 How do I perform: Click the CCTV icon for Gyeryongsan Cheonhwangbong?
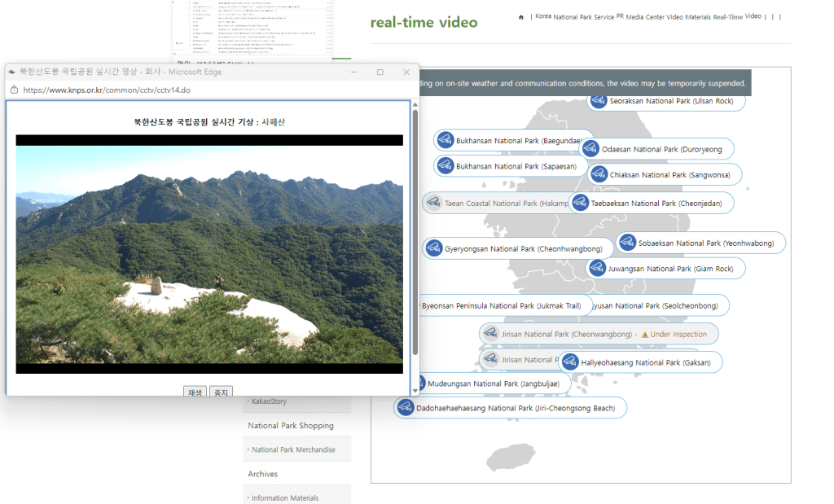pos(433,248)
